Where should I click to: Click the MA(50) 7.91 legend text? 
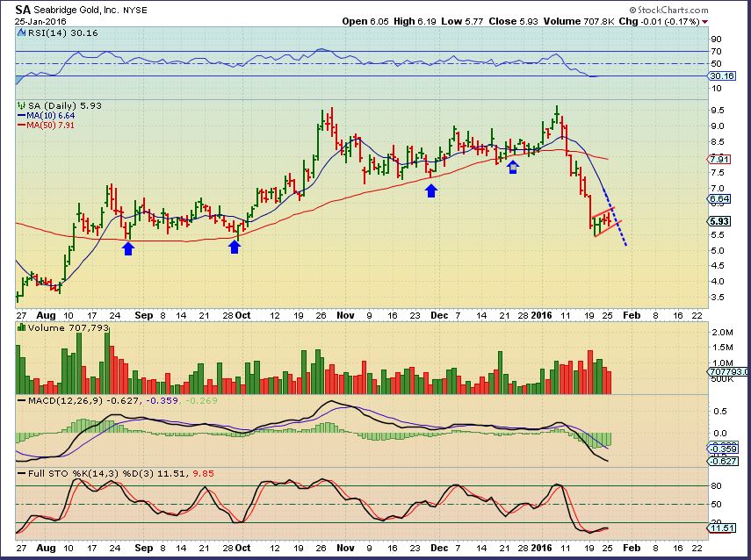(51, 126)
